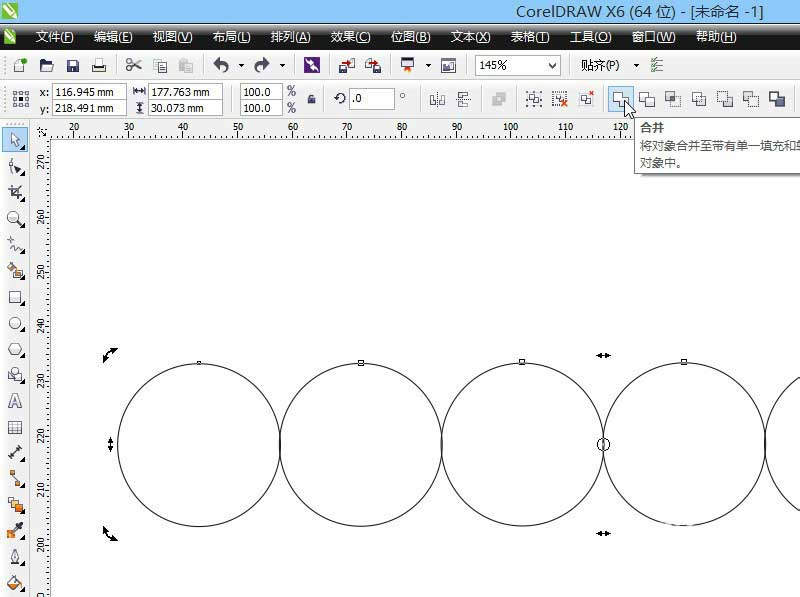Click the Front minus back button
This screenshot has height=597, width=800.
(724, 99)
